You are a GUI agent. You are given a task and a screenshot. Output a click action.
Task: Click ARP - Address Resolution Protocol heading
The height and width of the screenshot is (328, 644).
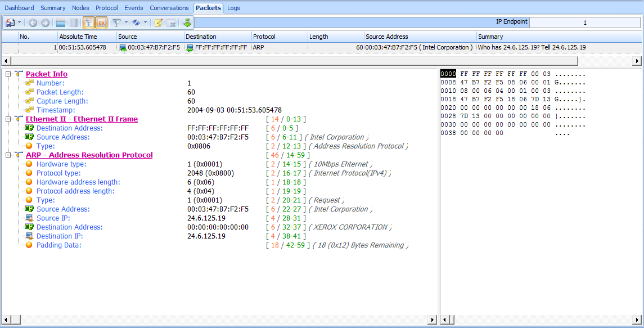[x=89, y=155]
